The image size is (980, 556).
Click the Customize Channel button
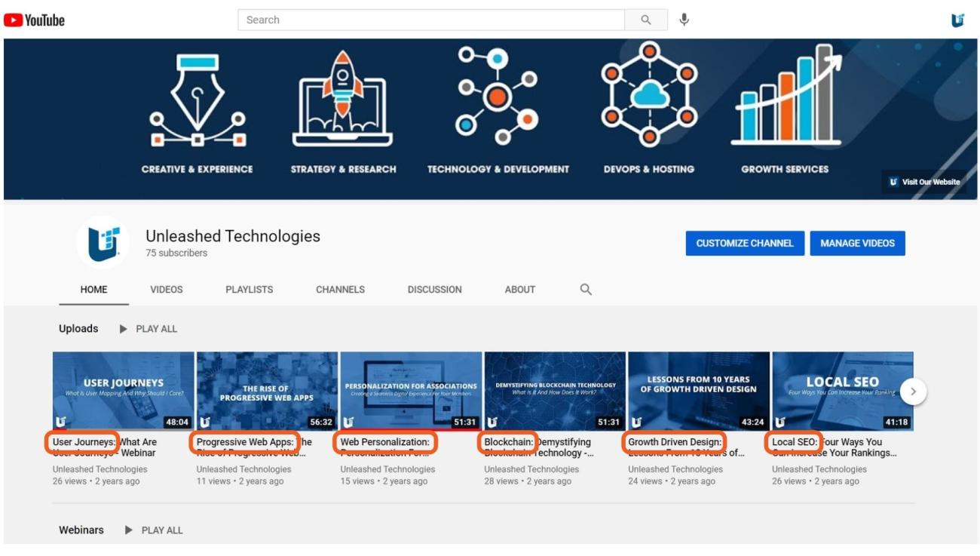(x=744, y=243)
